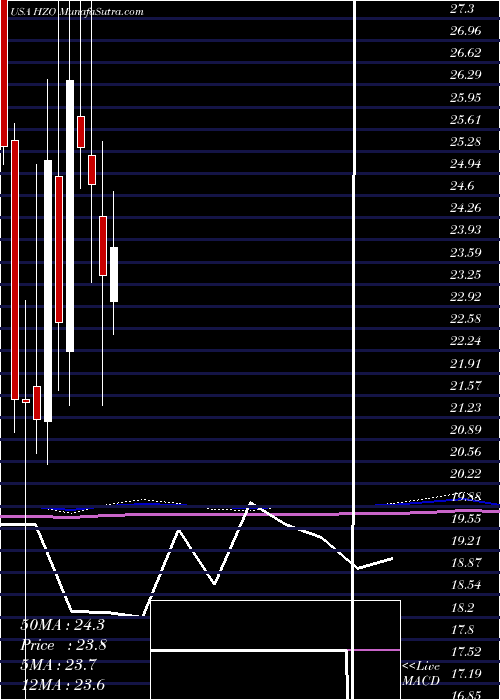Click the 24.26 price axis label
This screenshot has width=500, height=700.
point(466,208)
